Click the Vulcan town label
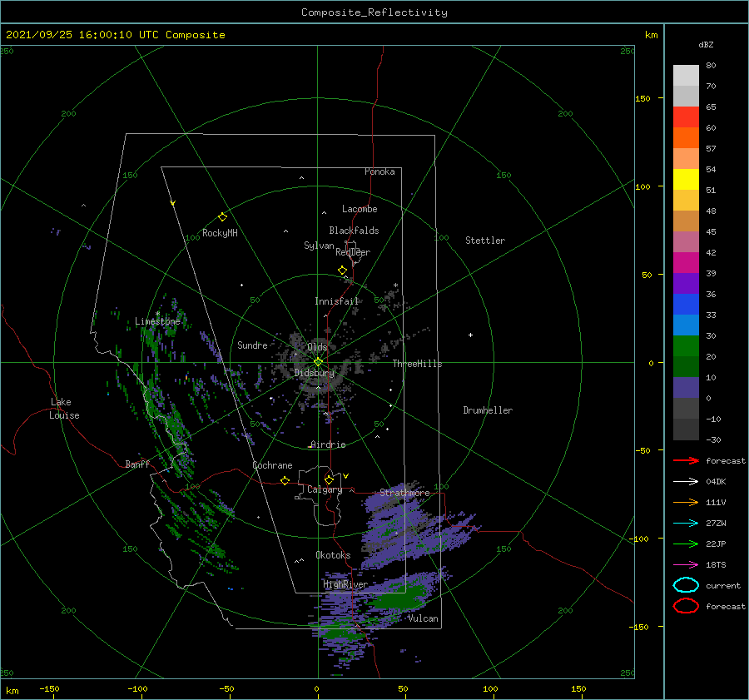 point(423,618)
